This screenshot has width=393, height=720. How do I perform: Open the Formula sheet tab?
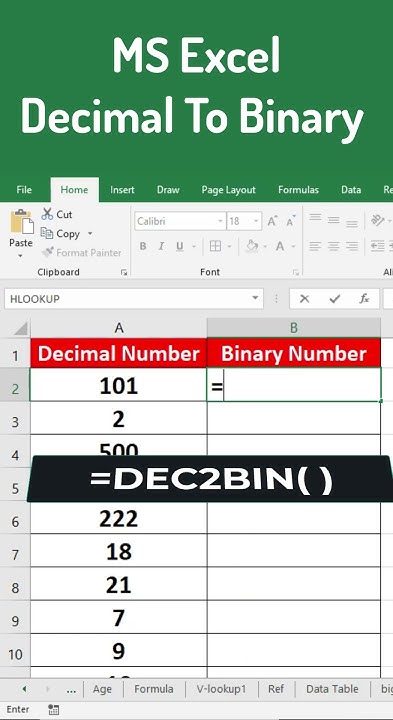pos(154,689)
